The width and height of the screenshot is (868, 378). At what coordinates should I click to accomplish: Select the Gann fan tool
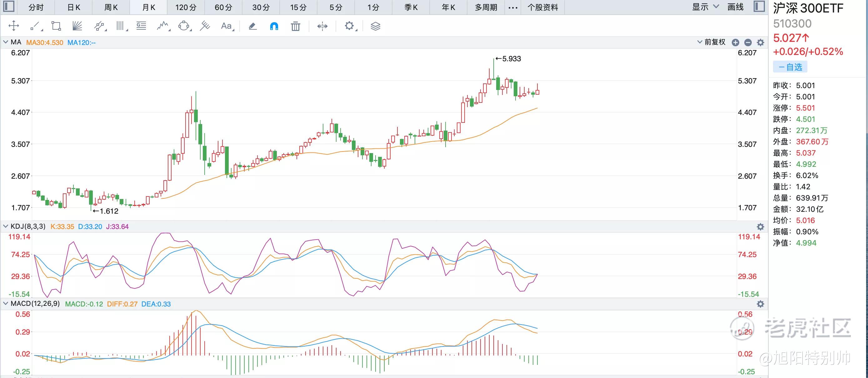point(77,26)
